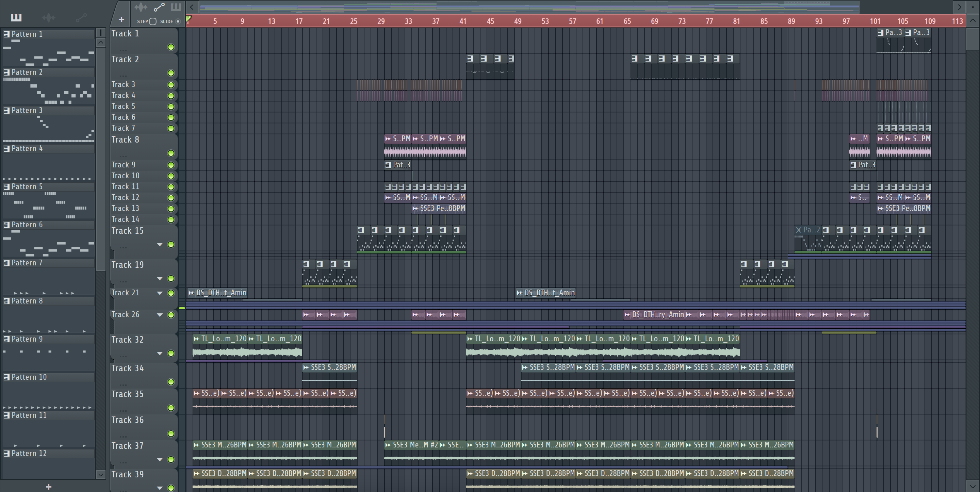Mute Track 35 with its green LED

click(x=171, y=408)
